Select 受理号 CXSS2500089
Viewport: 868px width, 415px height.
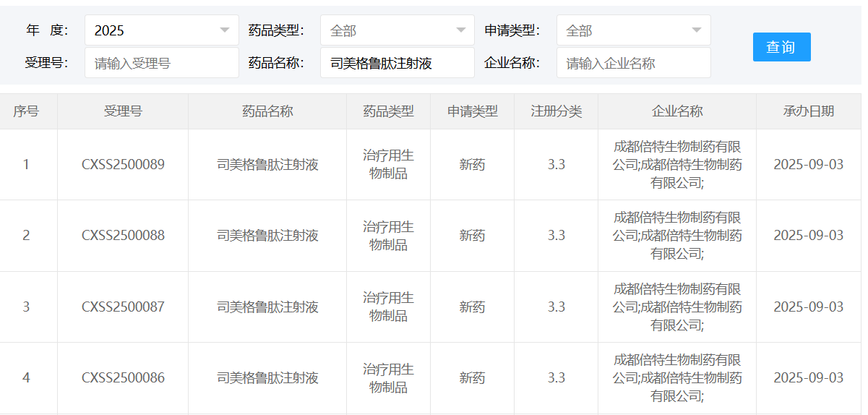point(123,165)
